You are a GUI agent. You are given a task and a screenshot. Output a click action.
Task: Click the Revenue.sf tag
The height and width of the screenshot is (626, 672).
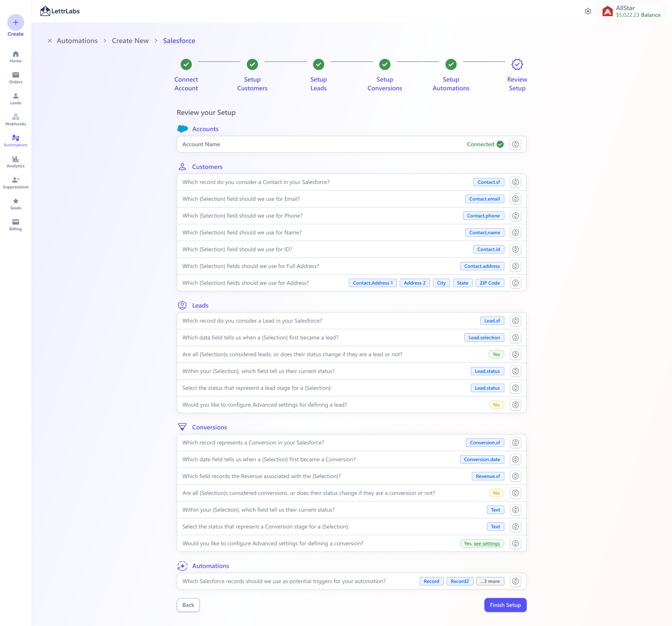(x=488, y=476)
